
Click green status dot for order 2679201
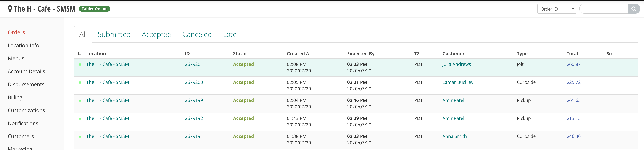click(x=80, y=65)
